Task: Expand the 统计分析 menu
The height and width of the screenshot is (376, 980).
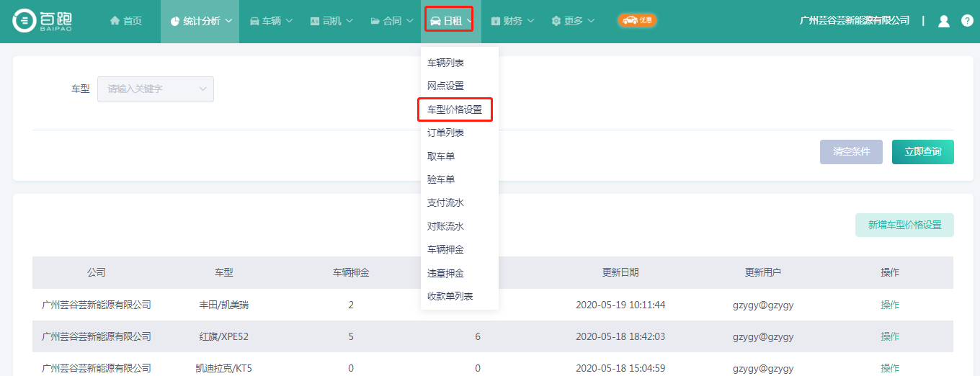Action: pos(200,21)
